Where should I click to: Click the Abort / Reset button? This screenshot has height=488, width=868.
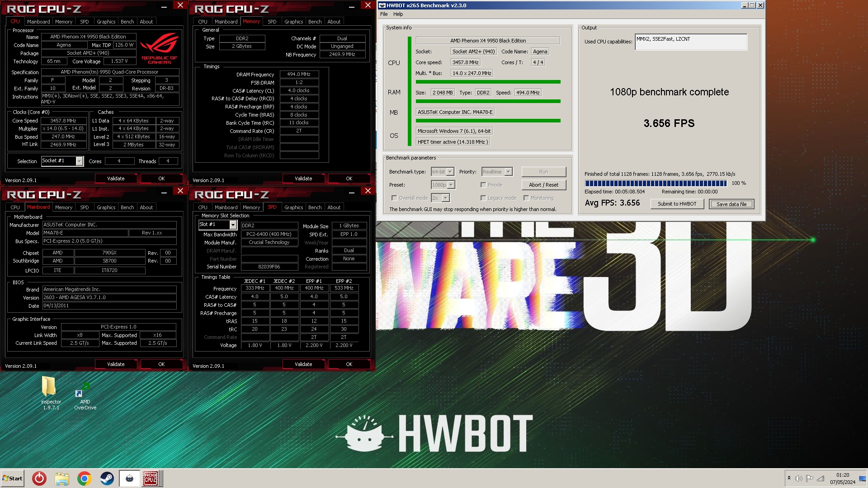tap(543, 185)
